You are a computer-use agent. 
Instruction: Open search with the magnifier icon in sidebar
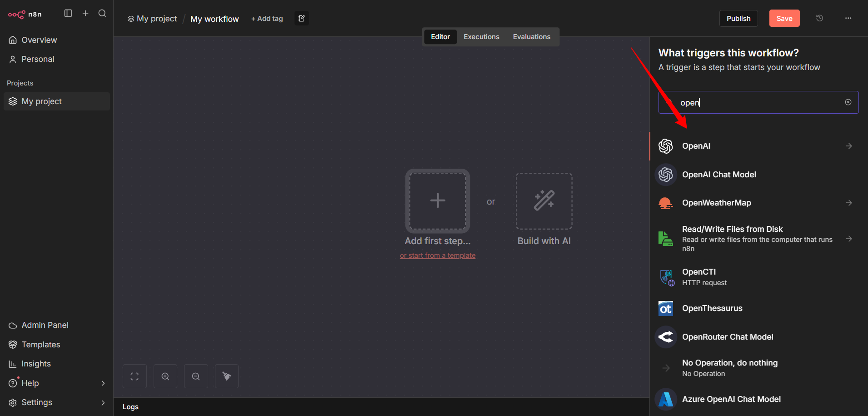tap(102, 13)
